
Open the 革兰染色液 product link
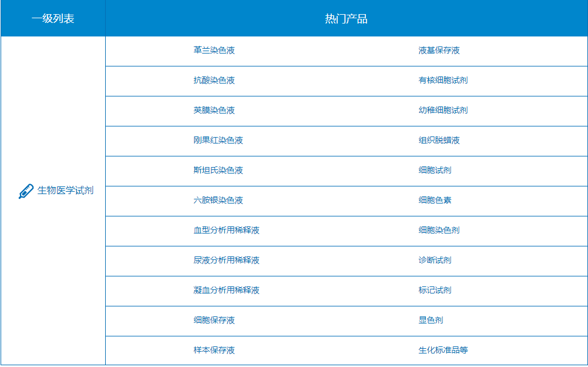click(214, 51)
